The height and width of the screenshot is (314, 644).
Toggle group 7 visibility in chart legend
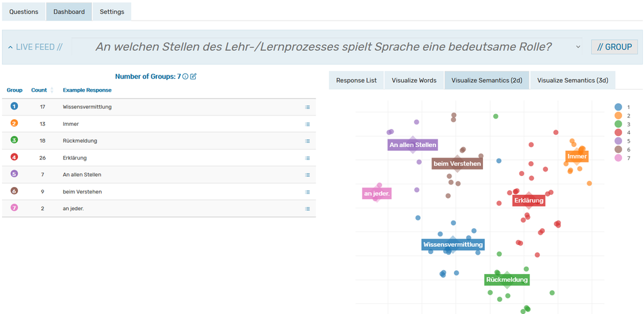click(x=618, y=157)
